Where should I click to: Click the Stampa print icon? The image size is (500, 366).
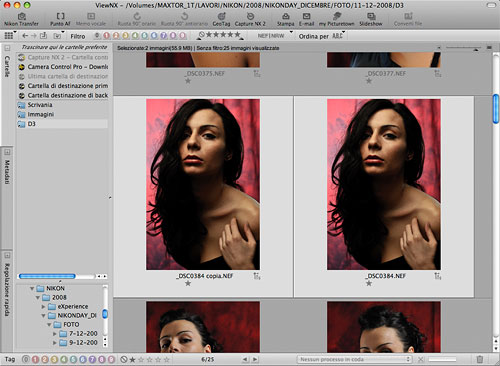click(x=286, y=19)
